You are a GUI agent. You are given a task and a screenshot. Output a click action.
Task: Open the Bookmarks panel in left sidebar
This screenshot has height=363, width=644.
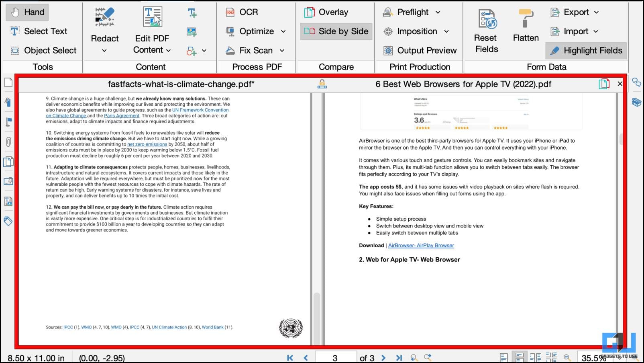[8, 102]
